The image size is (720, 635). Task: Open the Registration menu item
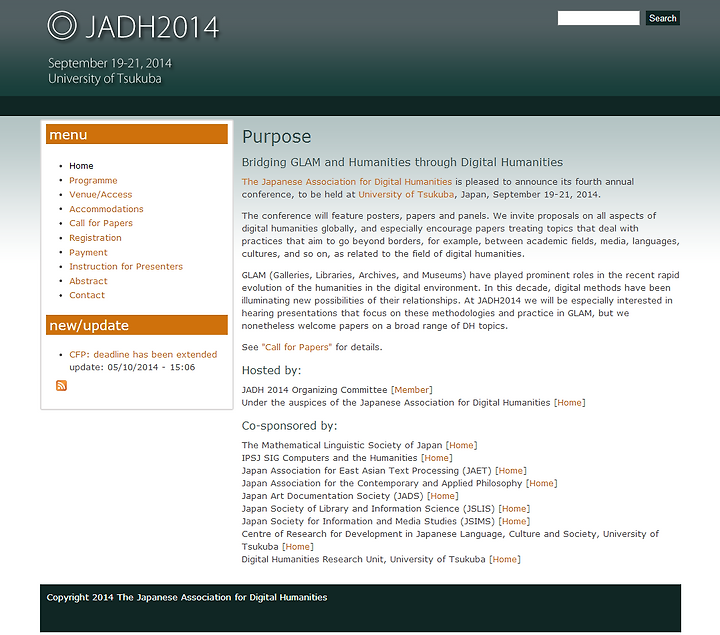point(96,238)
